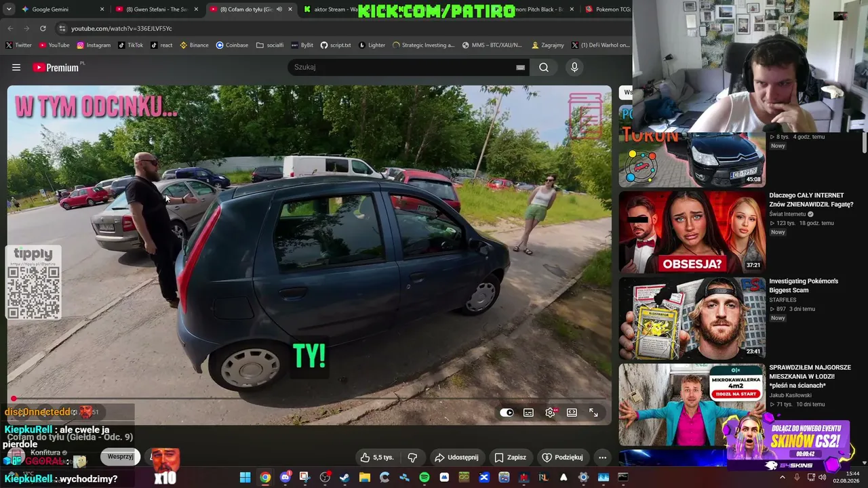Image resolution: width=868 pixels, height=488 pixels.
Task: Click the YouTube search magnifier button
Action: 544,67
